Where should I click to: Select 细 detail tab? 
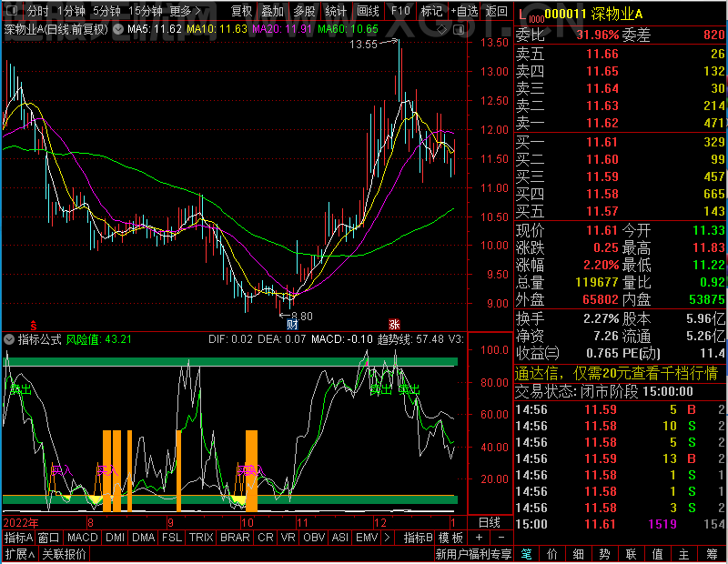pyautogui.click(x=578, y=554)
